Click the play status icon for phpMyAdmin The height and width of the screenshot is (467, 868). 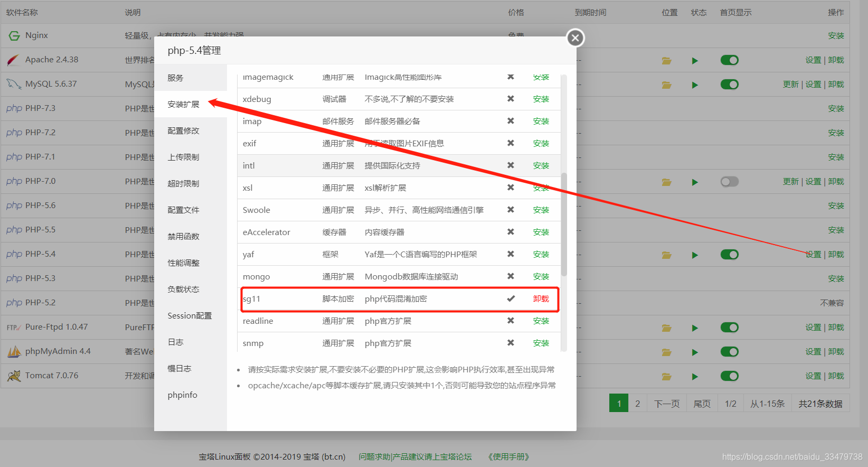[695, 352]
